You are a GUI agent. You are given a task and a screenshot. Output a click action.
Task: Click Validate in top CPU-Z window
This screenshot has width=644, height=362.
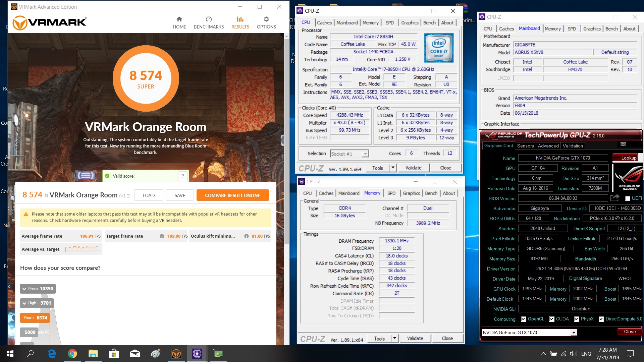coord(413,168)
